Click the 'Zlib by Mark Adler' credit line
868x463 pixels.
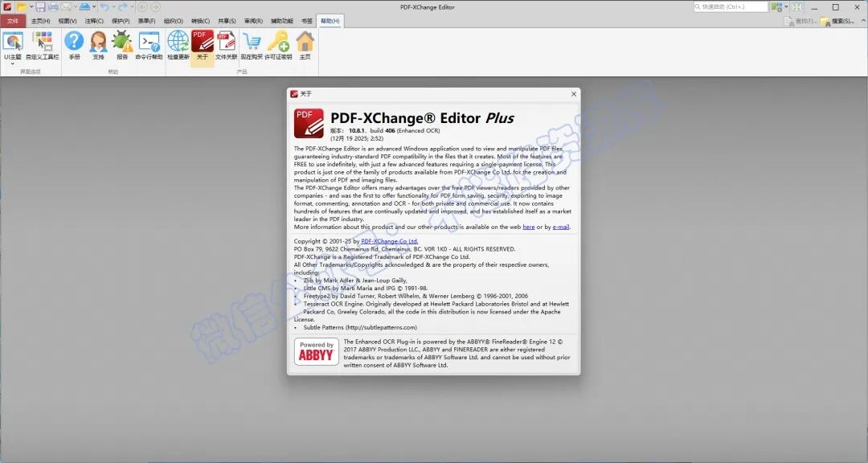tap(355, 281)
